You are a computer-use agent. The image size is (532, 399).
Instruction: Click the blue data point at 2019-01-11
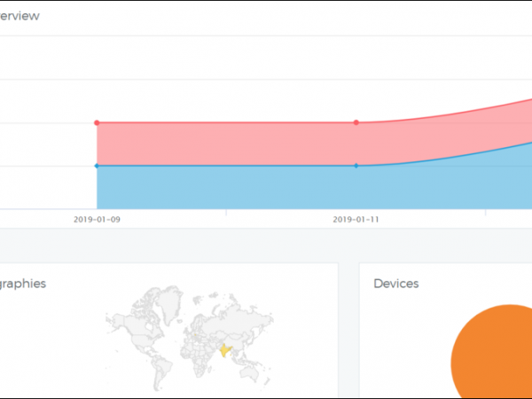pos(356,166)
